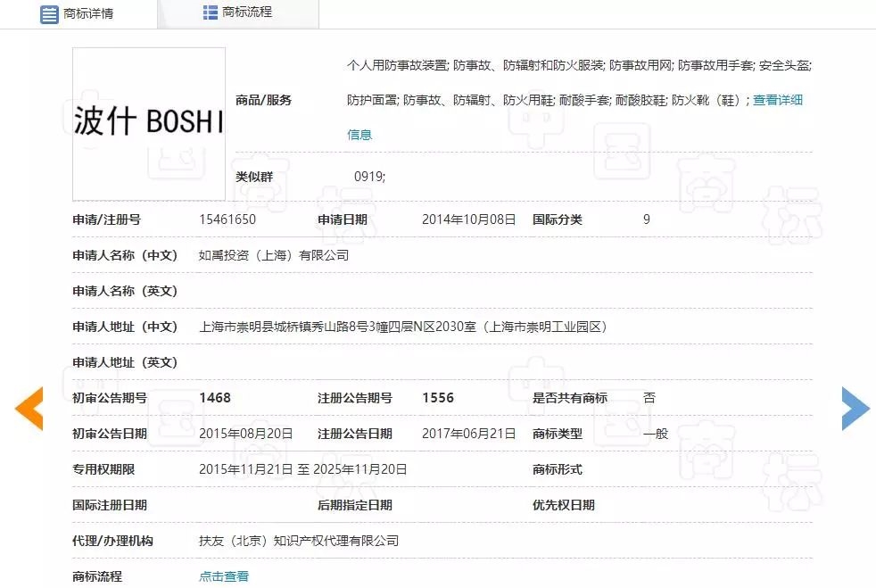Click the 国际注册日期 label
The width and height of the screenshot is (876, 588).
[110, 505]
